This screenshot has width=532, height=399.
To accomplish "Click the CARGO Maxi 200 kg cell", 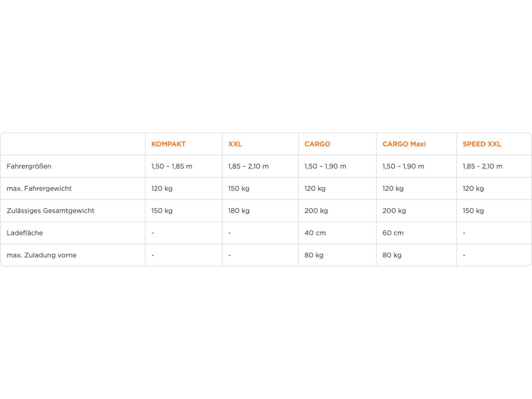I will pyautogui.click(x=394, y=211).
